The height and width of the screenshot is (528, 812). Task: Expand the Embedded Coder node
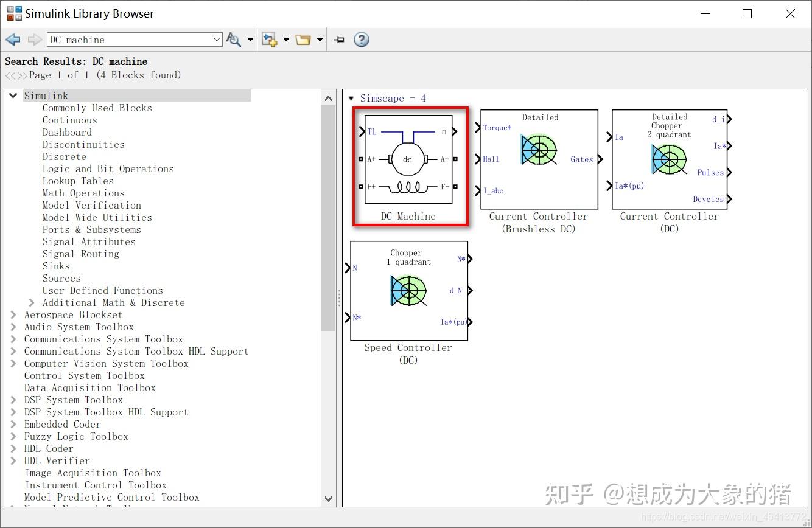coord(13,424)
